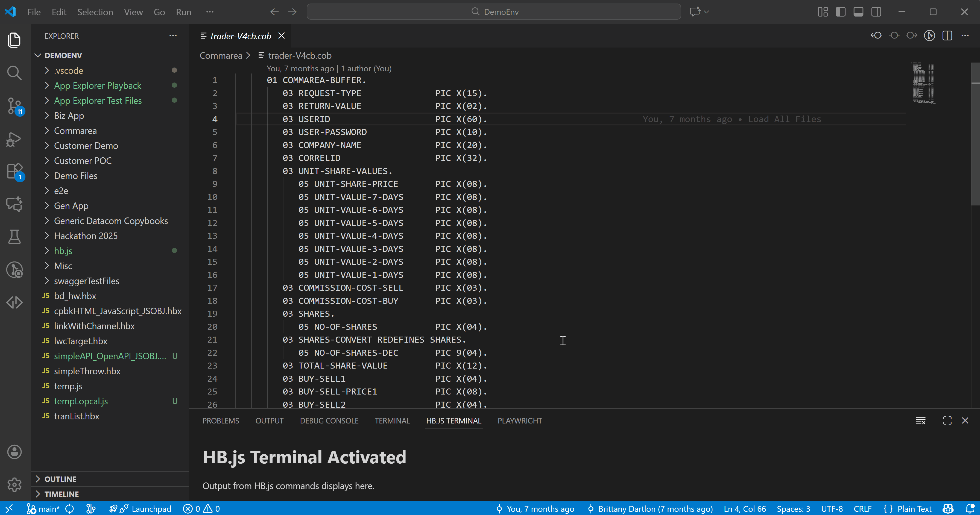Toggle the Panel visibility control
Screen dimensions: 980x515
point(858,12)
